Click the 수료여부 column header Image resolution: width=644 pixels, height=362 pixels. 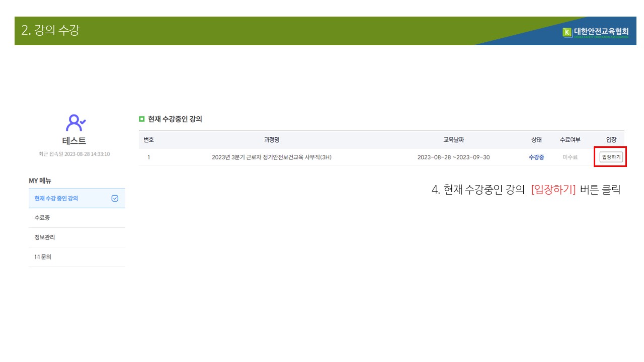570,140
